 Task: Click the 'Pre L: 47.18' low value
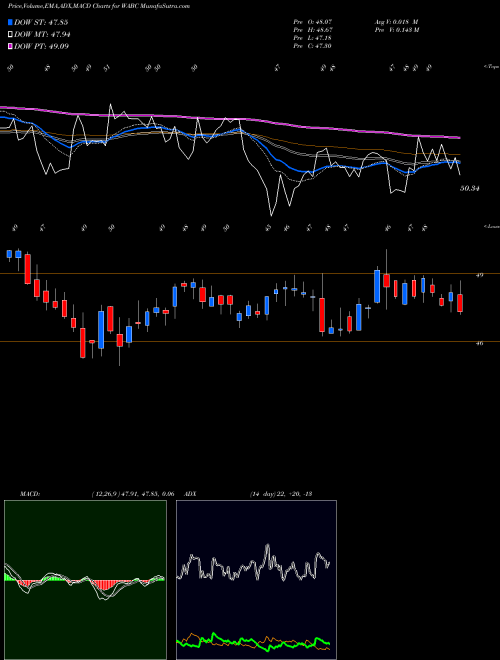313,38
